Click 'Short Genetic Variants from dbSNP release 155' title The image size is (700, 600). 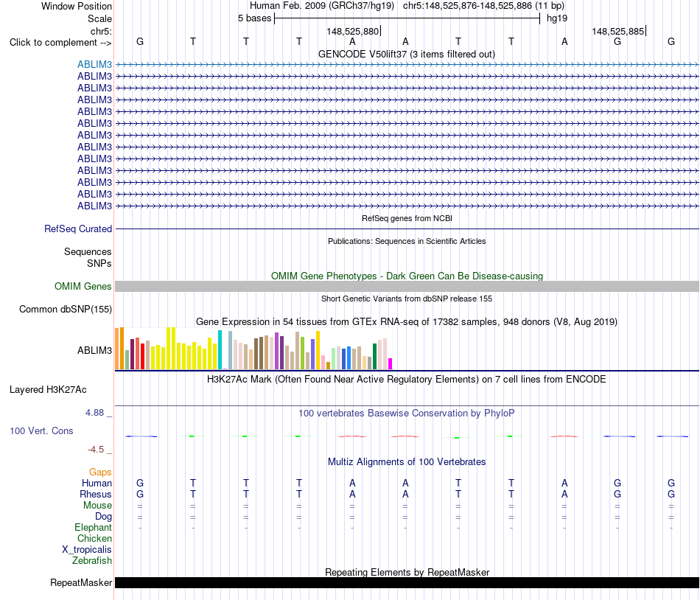(407, 299)
